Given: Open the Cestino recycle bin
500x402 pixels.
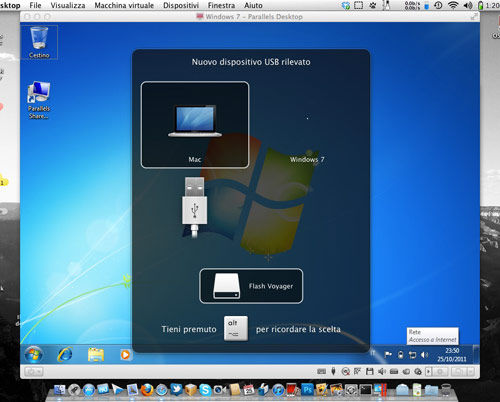Looking at the screenshot, I should 39,42.
